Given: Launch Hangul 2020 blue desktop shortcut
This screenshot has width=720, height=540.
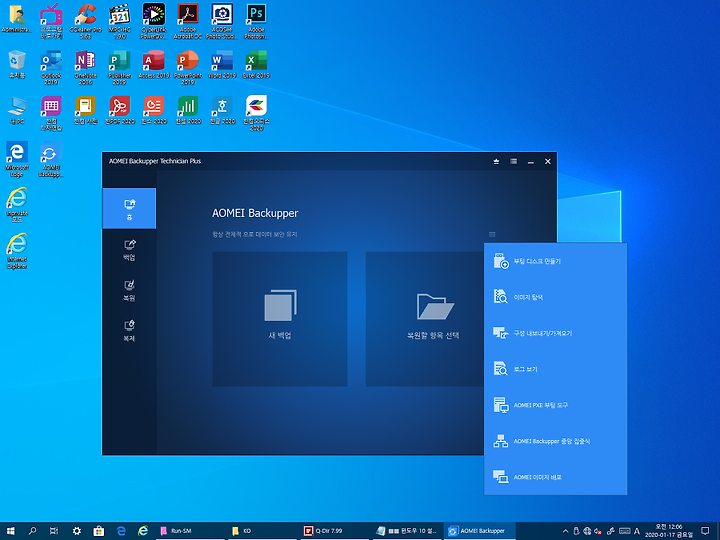Looking at the screenshot, I should pyautogui.click(x=222, y=111).
